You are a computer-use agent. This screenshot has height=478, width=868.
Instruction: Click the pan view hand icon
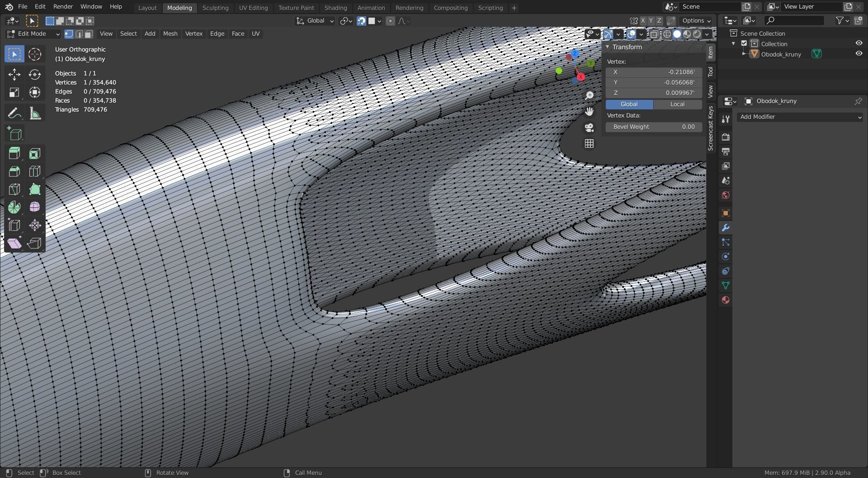589,112
